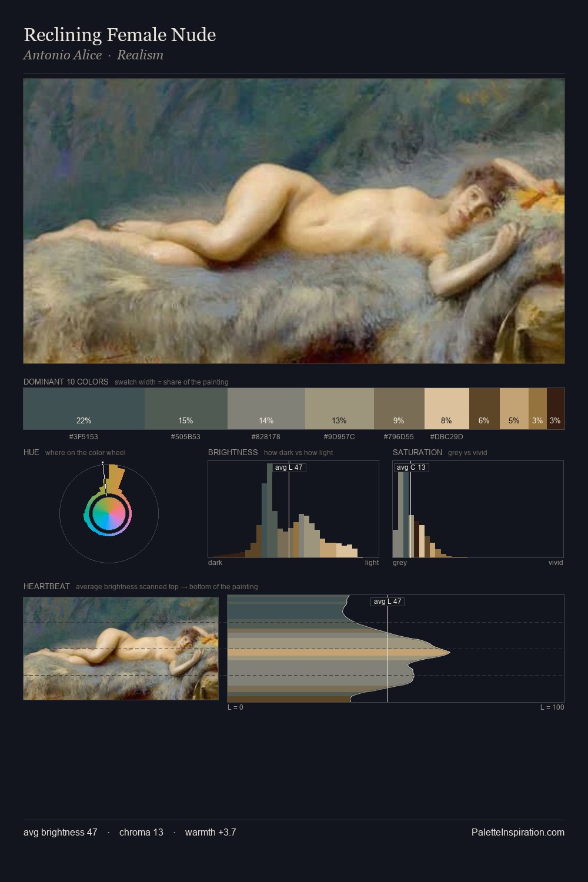Click the SATURATION section heading
The width and height of the screenshot is (588, 882).
click(417, 452)
